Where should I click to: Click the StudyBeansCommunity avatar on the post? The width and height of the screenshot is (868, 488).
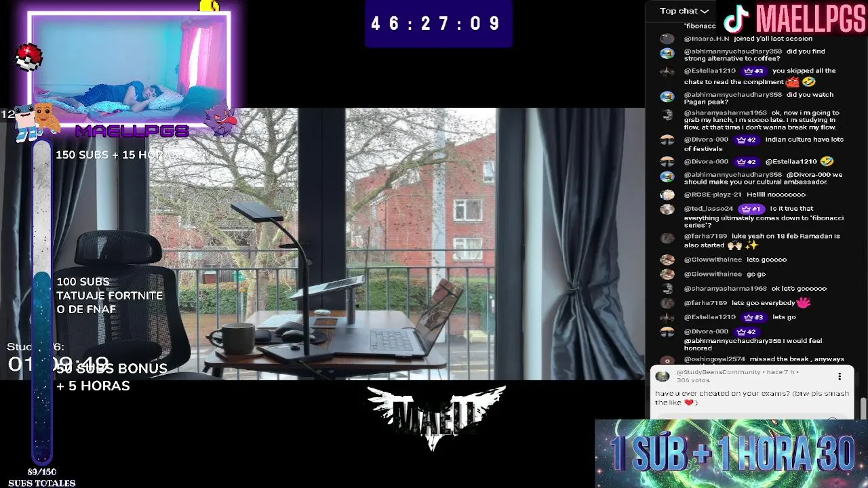click(663, 376)
